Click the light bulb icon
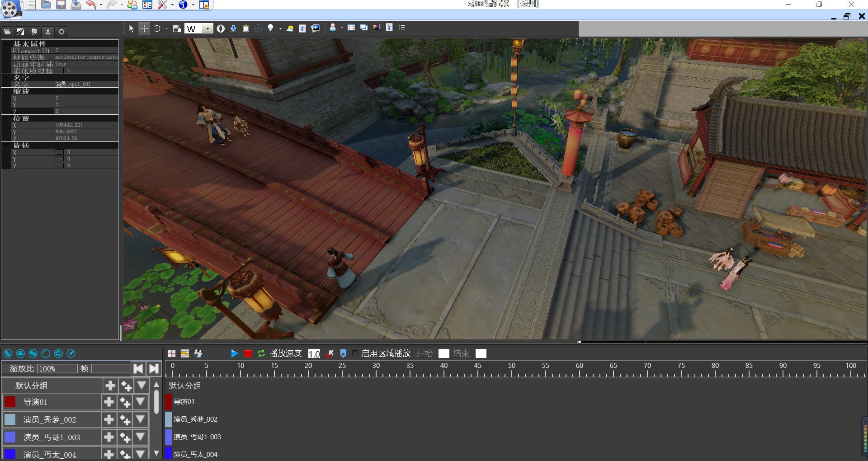The width and height of the screenshot is (868, 461). click(270, 28)
